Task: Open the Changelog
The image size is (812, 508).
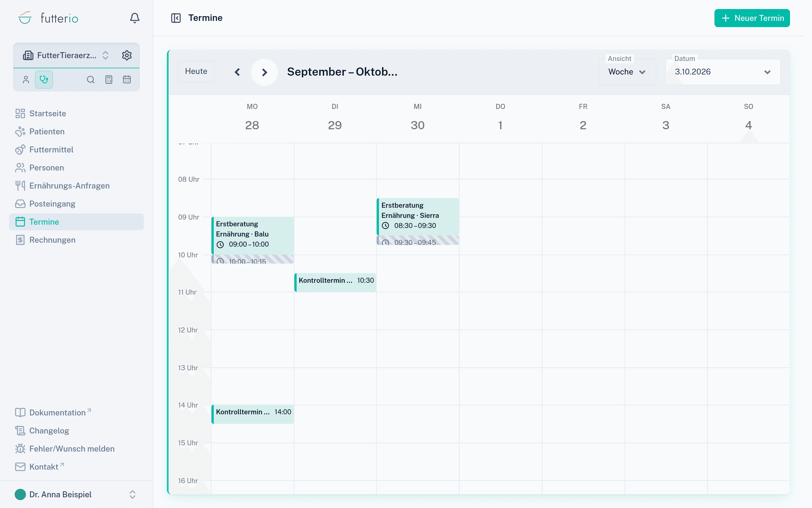Action: tap(76, 431)
